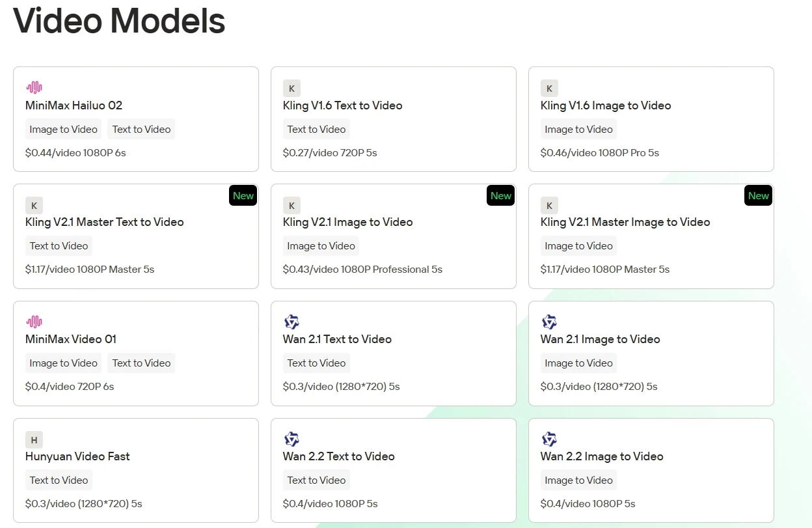
Task: Click price text $0.44/video 1080P 6s
Action: coord(75,152)
